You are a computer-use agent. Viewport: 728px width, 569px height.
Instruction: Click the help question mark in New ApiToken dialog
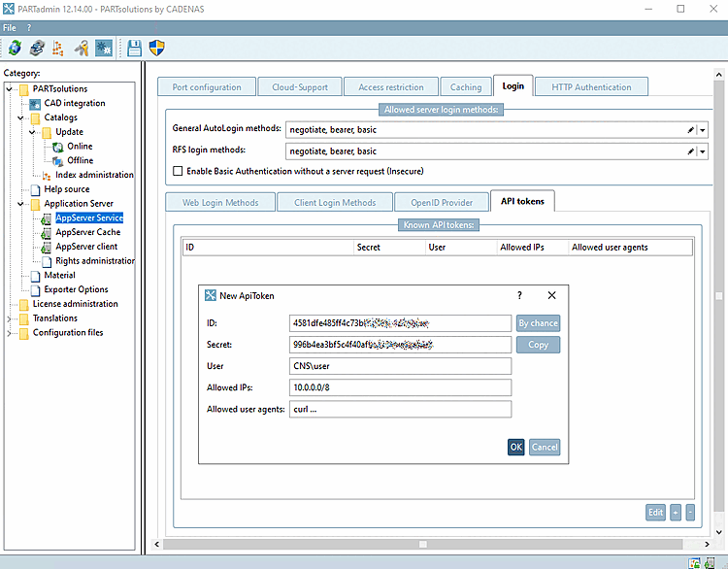coord(519,295)
